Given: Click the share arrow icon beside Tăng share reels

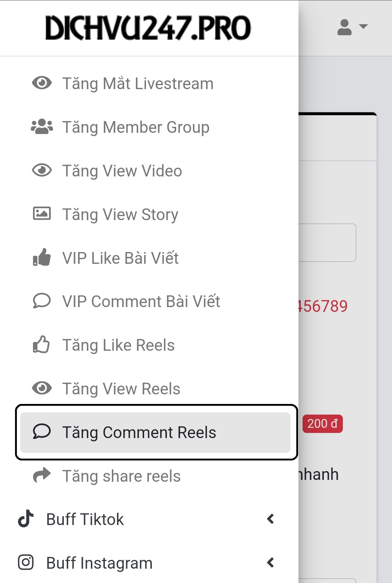Looking at the screenshot, I should coord(42,475).
